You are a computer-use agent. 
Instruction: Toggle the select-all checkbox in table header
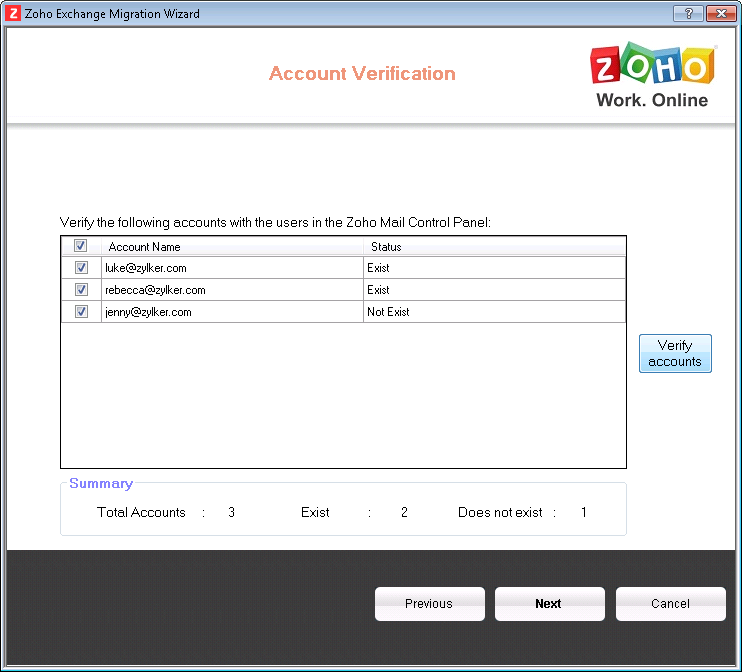point(81,246)
